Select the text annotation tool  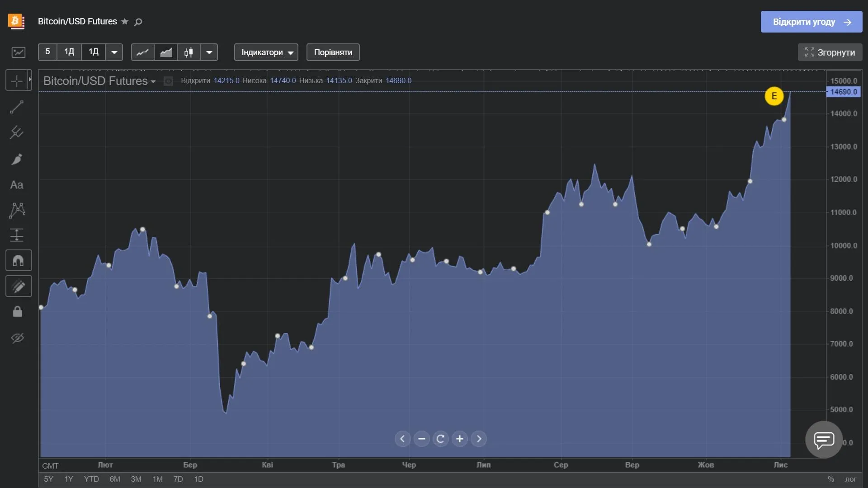click(x=17, y=185)
